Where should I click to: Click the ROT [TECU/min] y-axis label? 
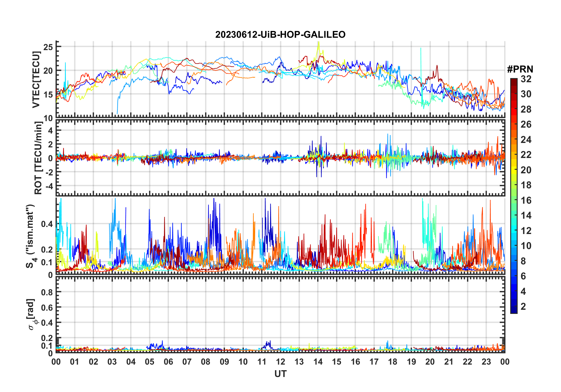[x=38, y=158]
